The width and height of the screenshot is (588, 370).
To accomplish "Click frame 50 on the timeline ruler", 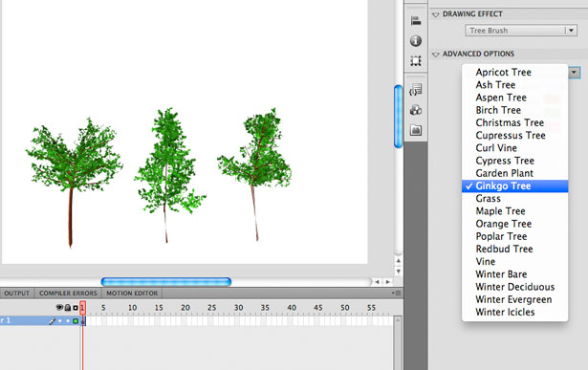I will 344,308.
